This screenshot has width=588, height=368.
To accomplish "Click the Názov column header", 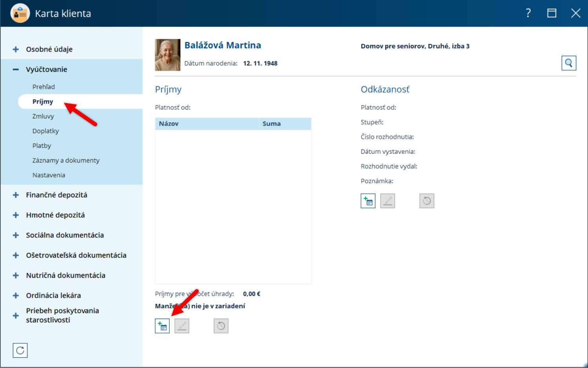I will coord(207,124).
